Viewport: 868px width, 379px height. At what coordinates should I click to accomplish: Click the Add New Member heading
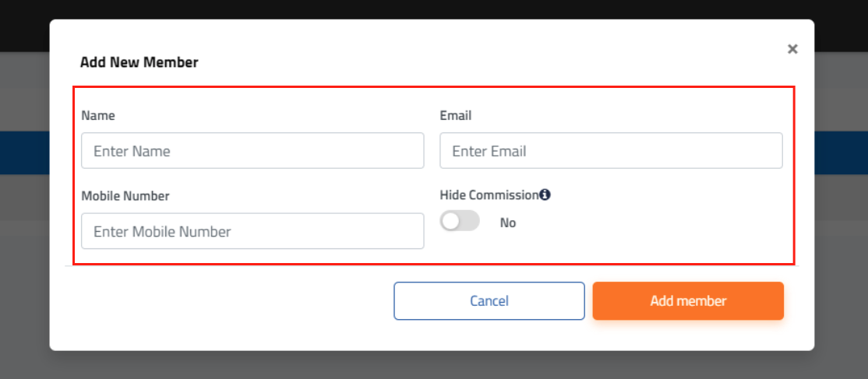coord(139,62)
